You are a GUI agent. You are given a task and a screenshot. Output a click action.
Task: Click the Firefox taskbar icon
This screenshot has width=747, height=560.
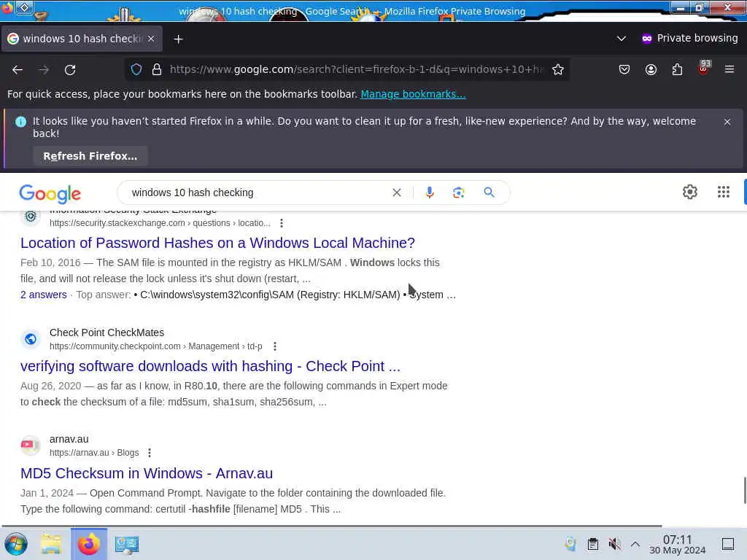(x=88, y=544)
